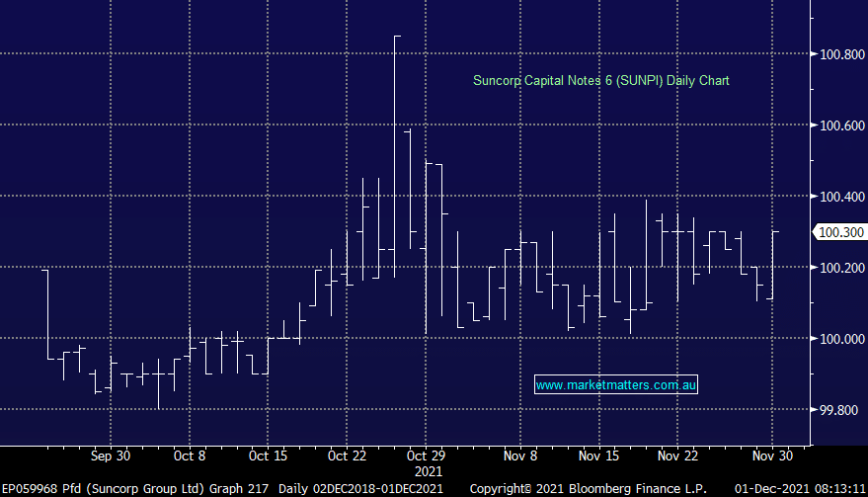Select the Nov 15 date marker
The height and width of the screenshot is (497, 868).
(x=598, y=456)
